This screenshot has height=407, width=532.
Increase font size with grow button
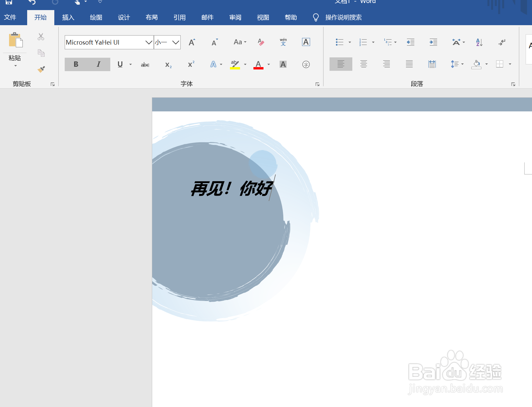(x=192, y=42)
